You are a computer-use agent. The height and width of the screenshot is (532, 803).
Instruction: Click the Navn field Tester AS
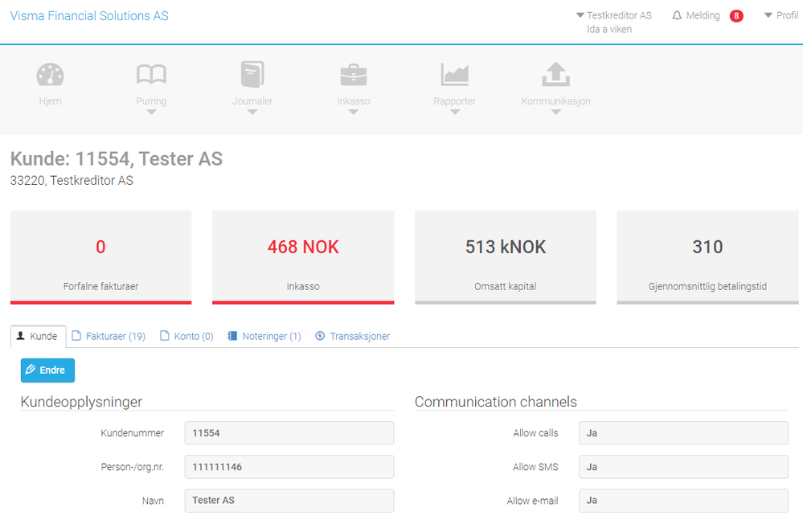click(289, 501)
